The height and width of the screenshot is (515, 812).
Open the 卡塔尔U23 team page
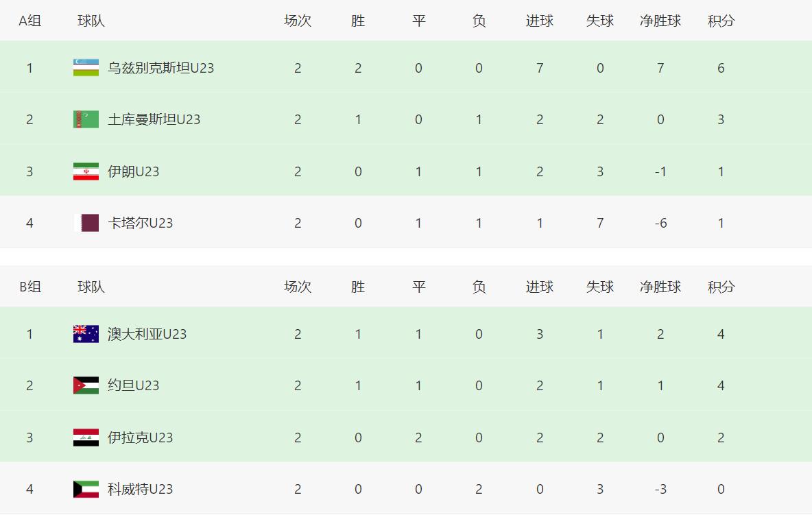[x=140, y=223]
